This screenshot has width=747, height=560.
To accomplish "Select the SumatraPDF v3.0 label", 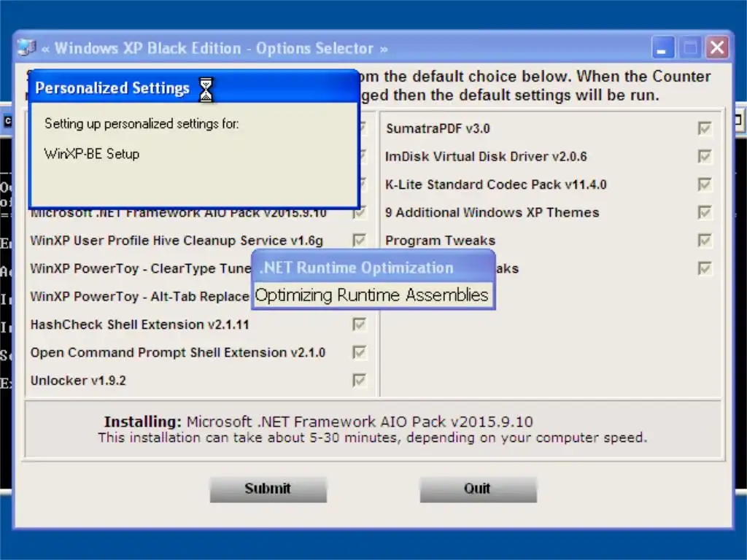I will tap(438, 128).
